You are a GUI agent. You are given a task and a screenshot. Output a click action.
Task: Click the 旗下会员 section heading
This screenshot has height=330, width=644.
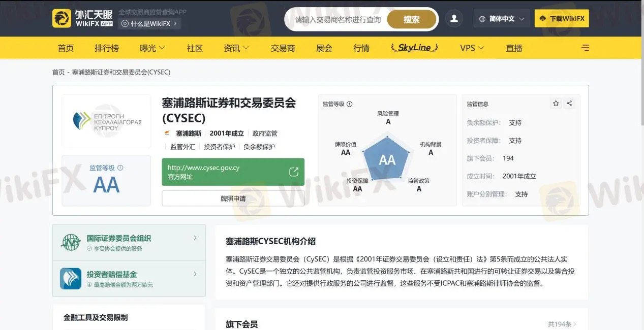point(242,324)
